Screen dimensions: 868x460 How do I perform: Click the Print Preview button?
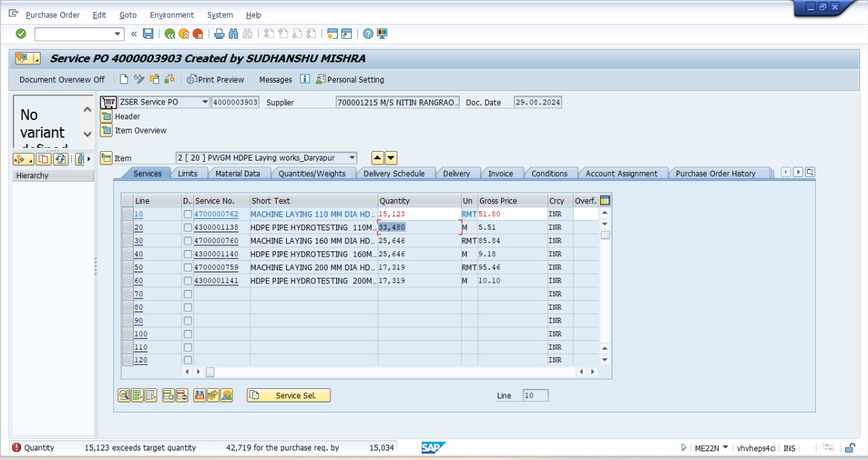pyautogui.click(x=216, y=79)
